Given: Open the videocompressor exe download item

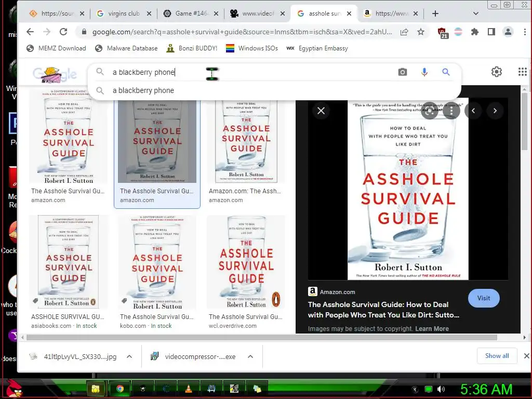Looking at the screenshot, I should [x=193, y=356].
